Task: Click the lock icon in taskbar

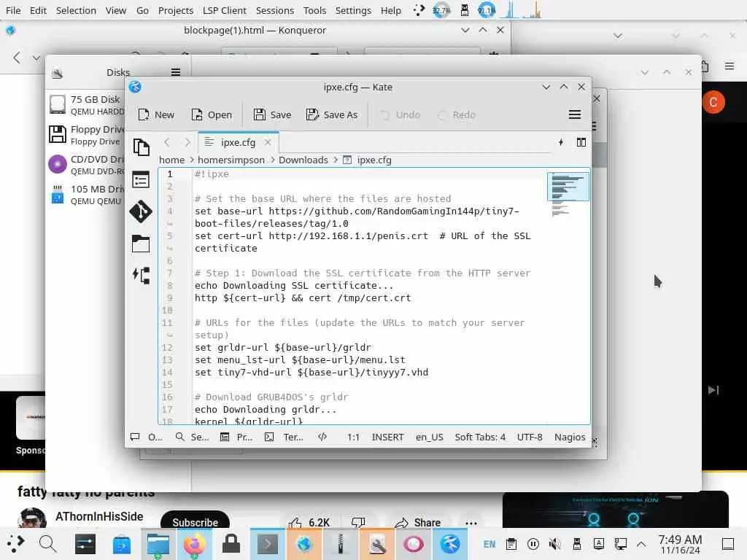Action: 231,544
